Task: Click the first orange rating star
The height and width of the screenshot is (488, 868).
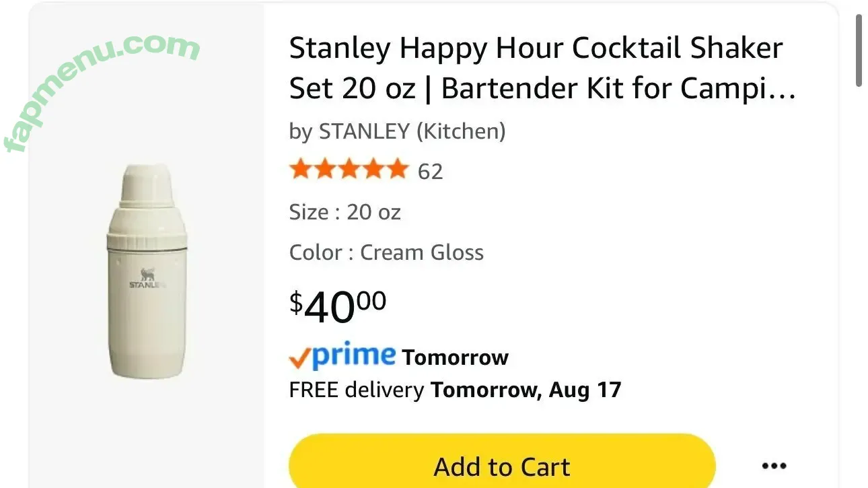Action: [x=300, y=170]
